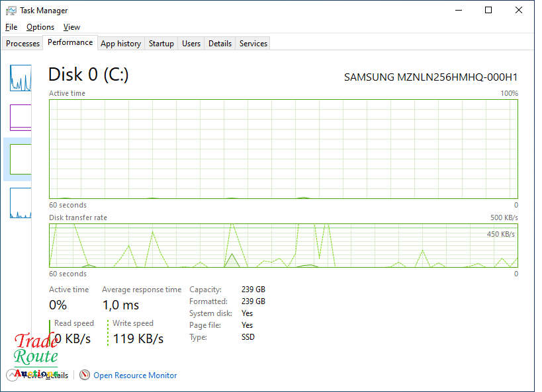
Task: Switch to the Details tab
Action: [x=220, y=44]
